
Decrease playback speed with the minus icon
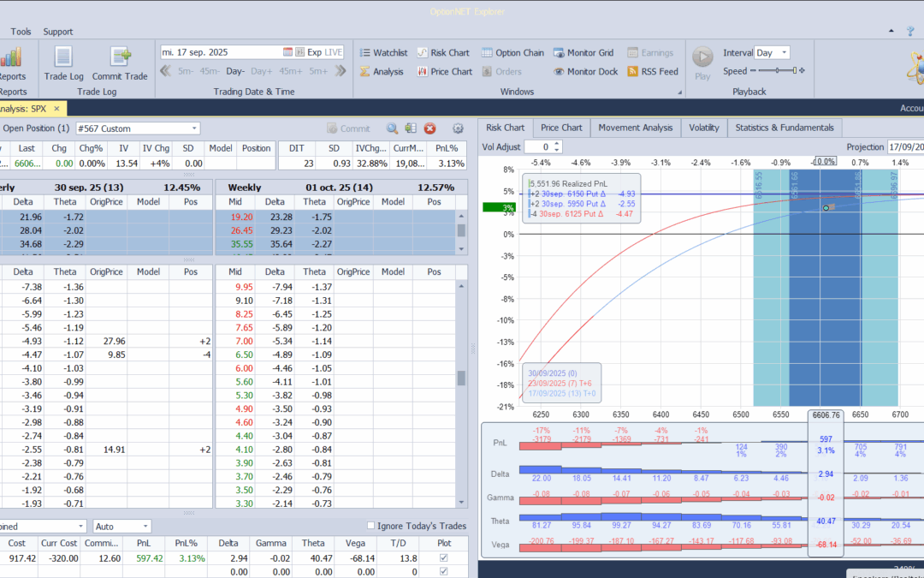pyautogui.click(x=753, y=71)
